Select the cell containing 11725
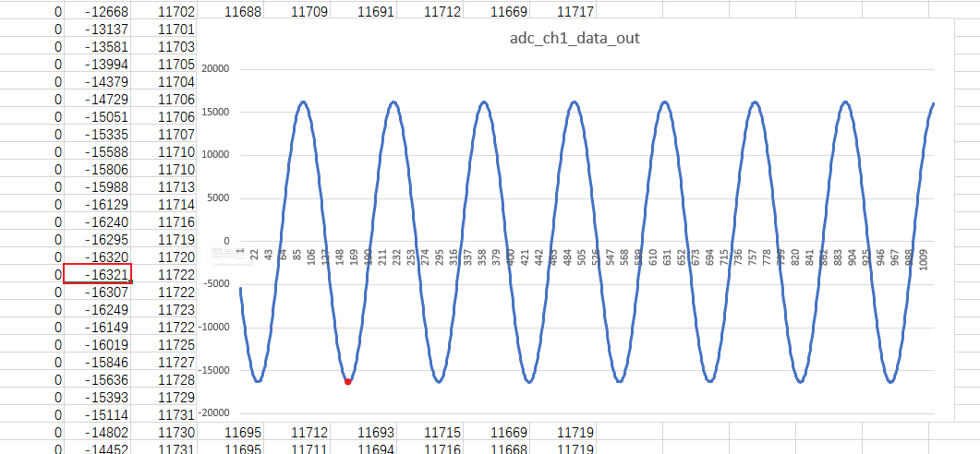Viewport: 980px width, 454px height. pyautogui.click(x=164, y=345)
